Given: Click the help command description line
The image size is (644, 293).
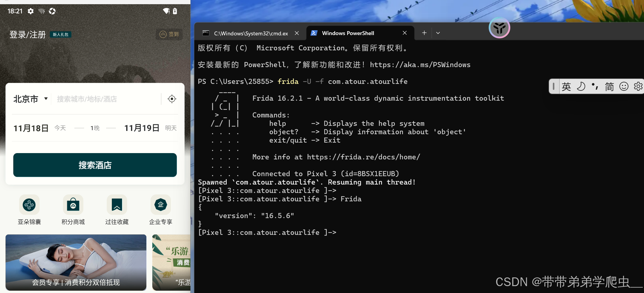Looking at the screenshot, I should pyautogui.click(x=347, y=123).
